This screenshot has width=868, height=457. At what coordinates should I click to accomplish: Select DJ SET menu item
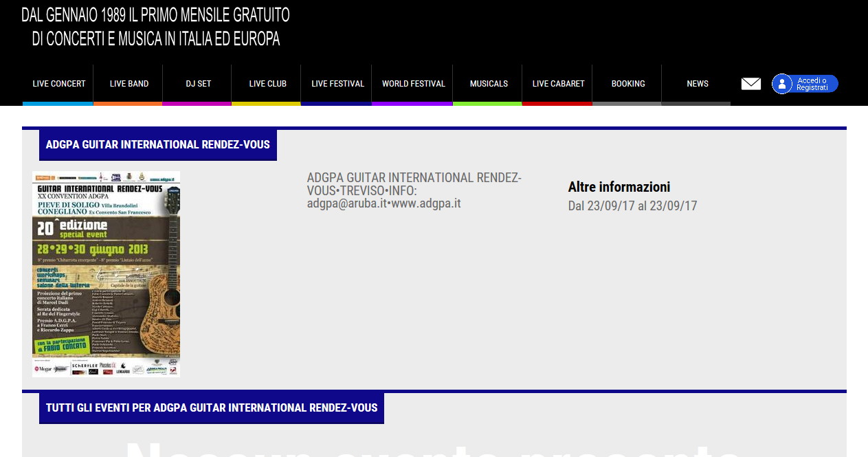click(x=198, y=85)
